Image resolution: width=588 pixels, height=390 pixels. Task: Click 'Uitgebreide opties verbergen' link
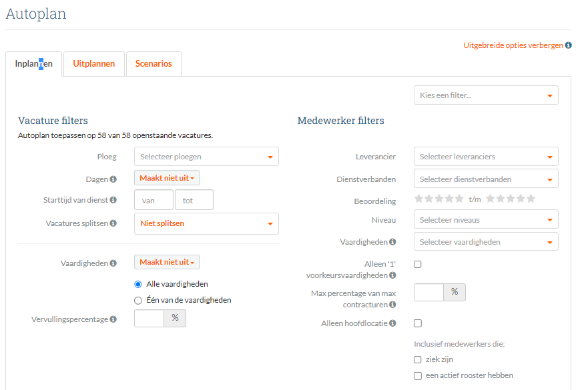point(513,45)
